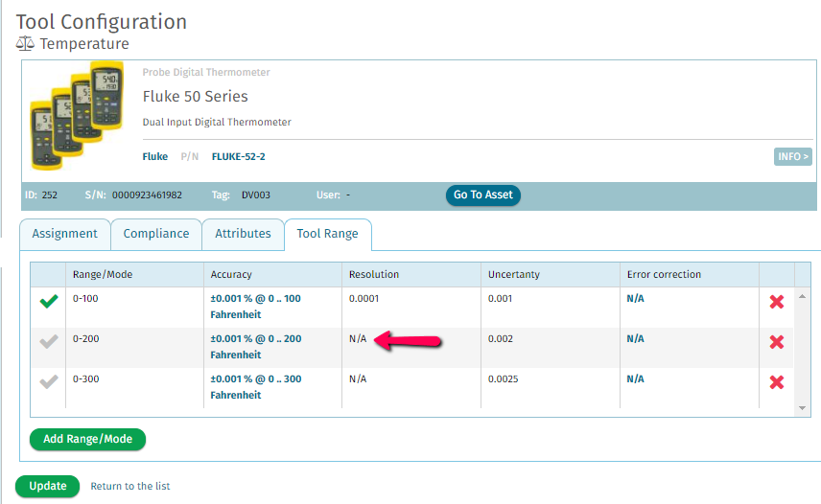Click Error correction N/A for 0-100 row
Viewport: 821px width, 504px height.
pyautogui.click(x=635, y=299)
